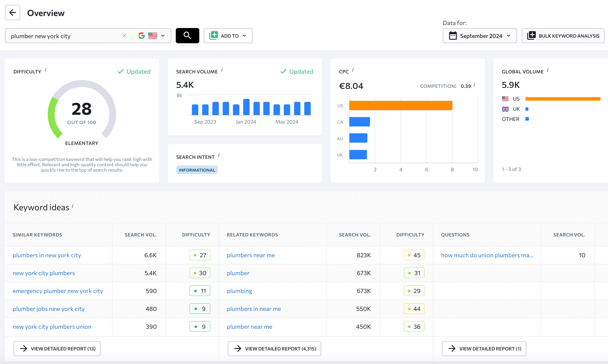Click the Search Volume info icon
The height and width of the screenshot is (364, 608).
[x=222, y=70]
